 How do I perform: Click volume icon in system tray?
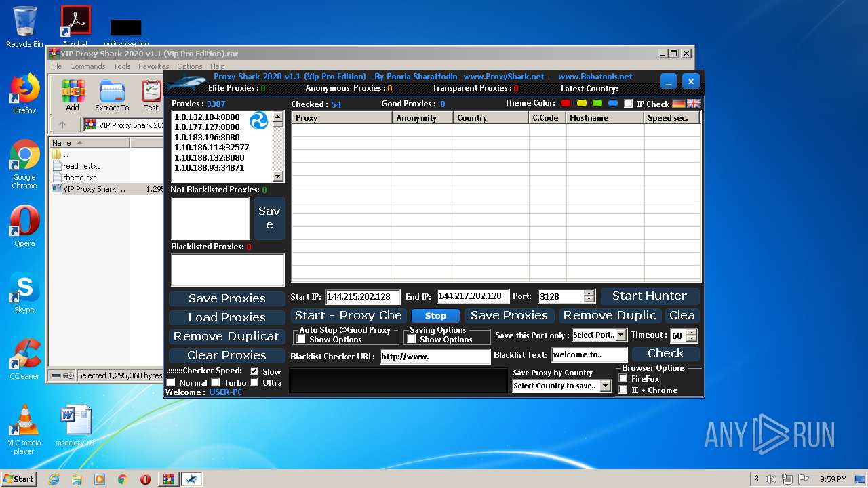click(x=770, y=479)
